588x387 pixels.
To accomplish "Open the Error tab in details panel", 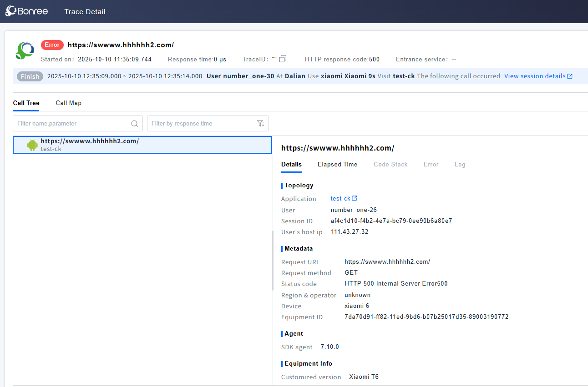I will [431, 164].
